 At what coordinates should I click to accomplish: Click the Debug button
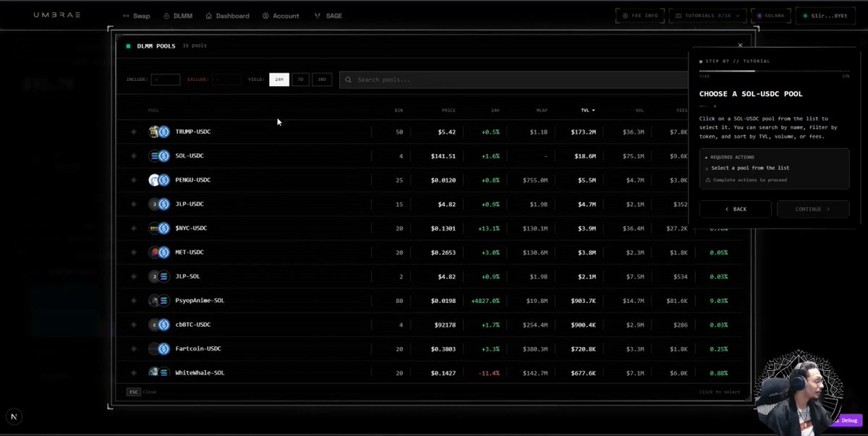click(x=848, y=420)
